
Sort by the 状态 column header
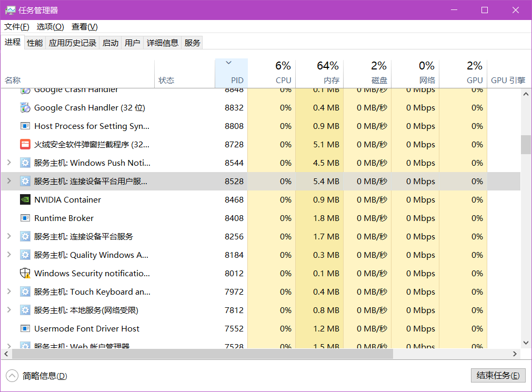[x=185, y=74]
